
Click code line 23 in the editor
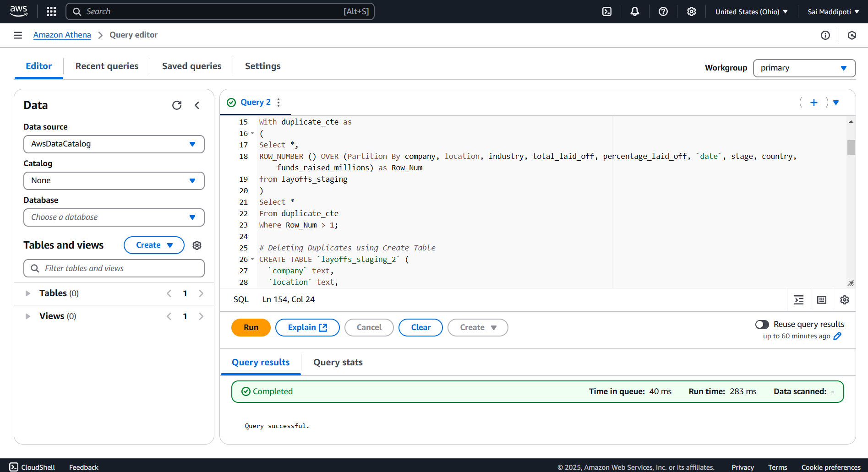298,225
